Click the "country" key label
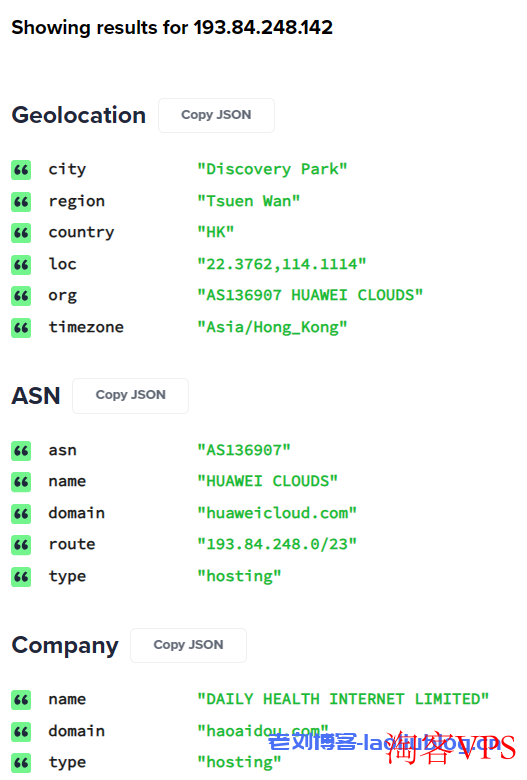 pos(81,233)
